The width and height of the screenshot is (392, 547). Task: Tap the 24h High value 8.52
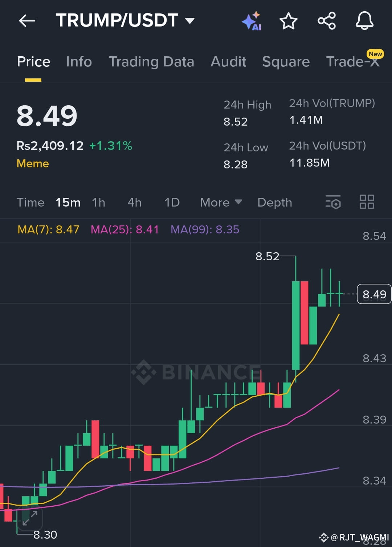click(x=236, y=122)
